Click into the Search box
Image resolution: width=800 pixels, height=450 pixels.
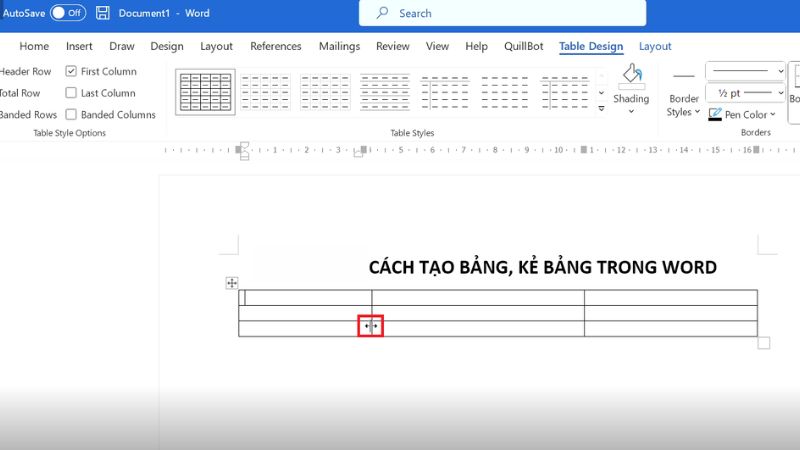(x=502, y=13)
